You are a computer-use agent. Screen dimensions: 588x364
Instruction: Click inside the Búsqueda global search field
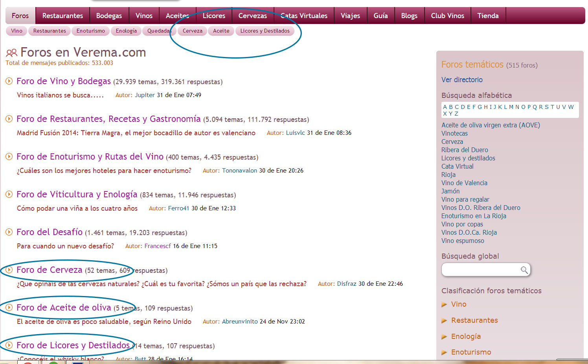click(x=480, y=270)
